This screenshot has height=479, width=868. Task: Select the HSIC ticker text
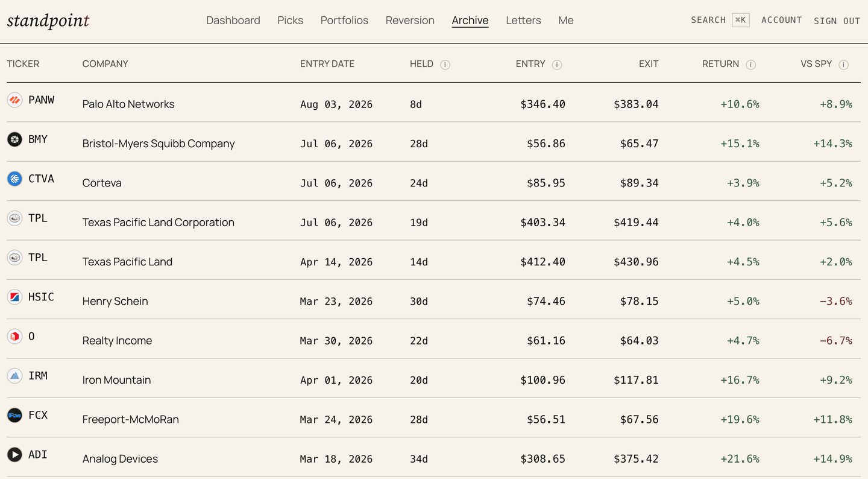[x=41, y=297]
